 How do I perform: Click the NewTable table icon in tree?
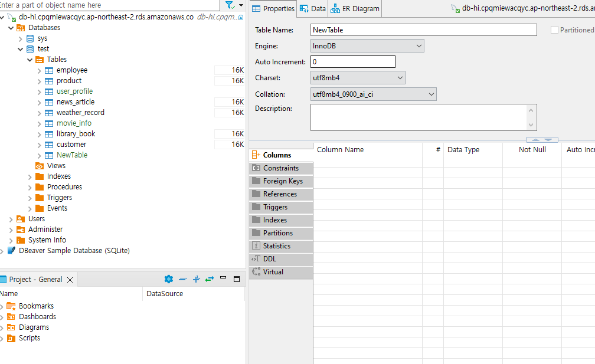click(x=49, y=156)
